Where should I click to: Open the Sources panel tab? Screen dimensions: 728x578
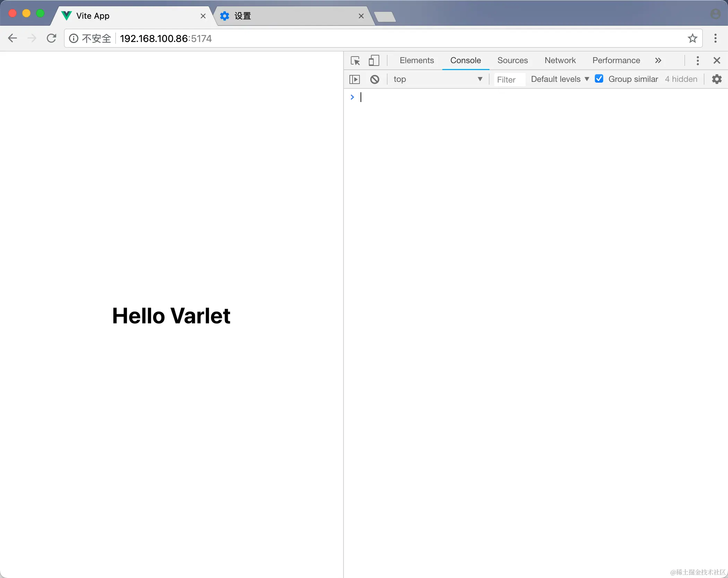click(512, 61)
